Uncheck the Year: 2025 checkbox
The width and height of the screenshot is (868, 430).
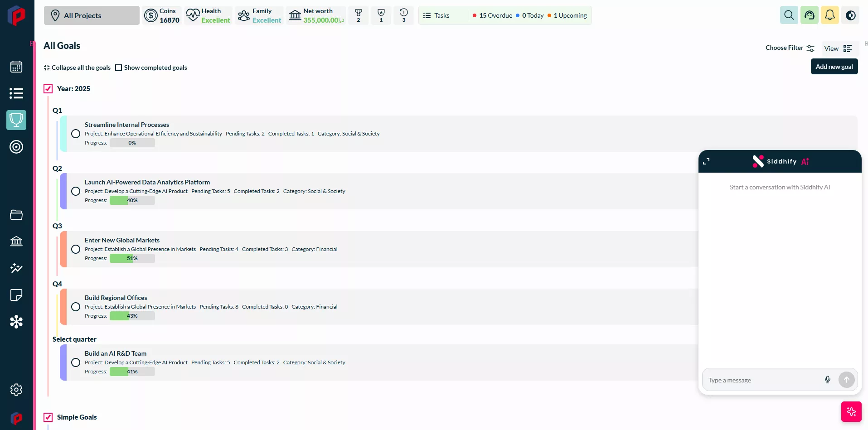click(48, 89)
